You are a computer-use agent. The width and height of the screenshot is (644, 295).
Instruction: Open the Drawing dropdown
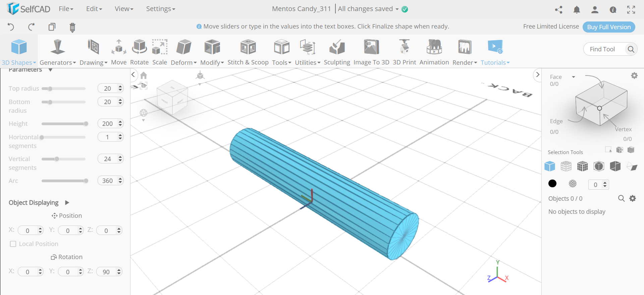tap(93, 52)
